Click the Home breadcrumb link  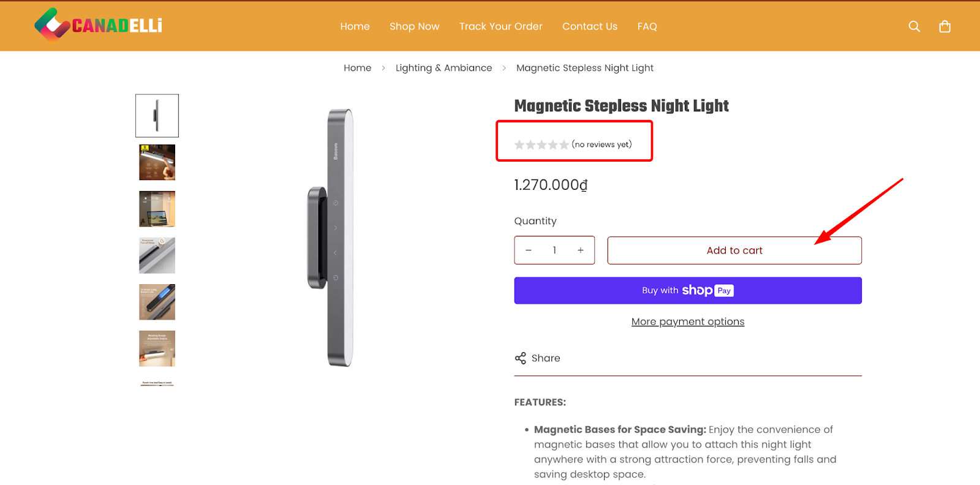coord(357,68)
